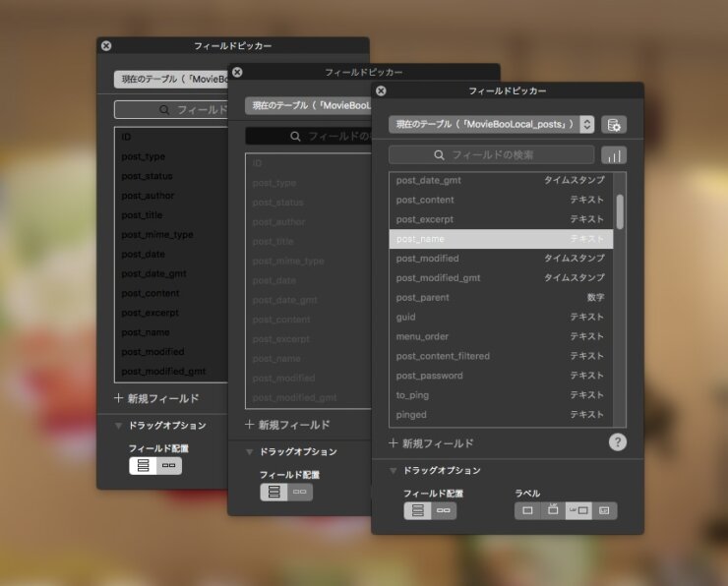Collapse ドラッグオプション in rear-left window
The width and height of the screenshot is (728, 586).
[119, 426]
